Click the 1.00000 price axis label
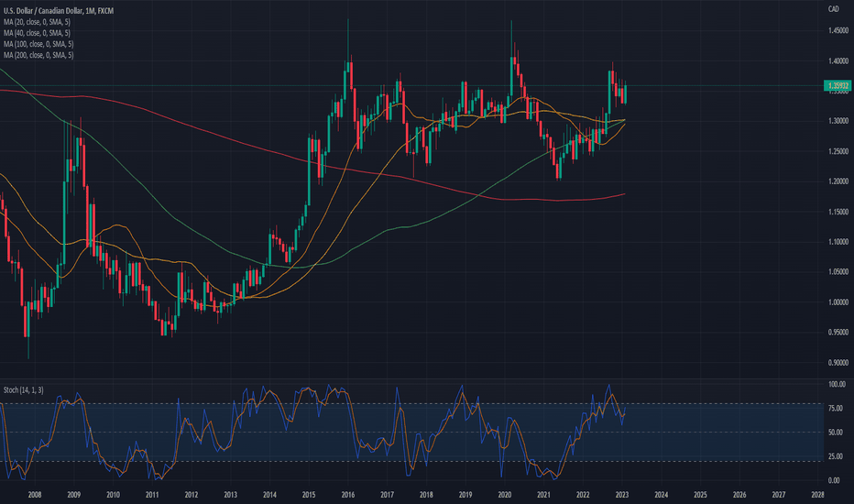 click(x=838, y=302)
